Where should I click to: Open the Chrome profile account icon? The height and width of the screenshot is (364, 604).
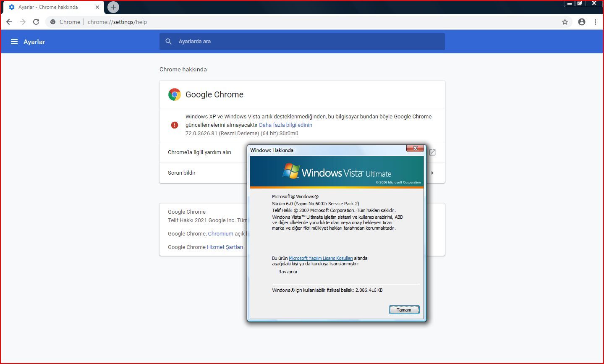tap(582, 22)
